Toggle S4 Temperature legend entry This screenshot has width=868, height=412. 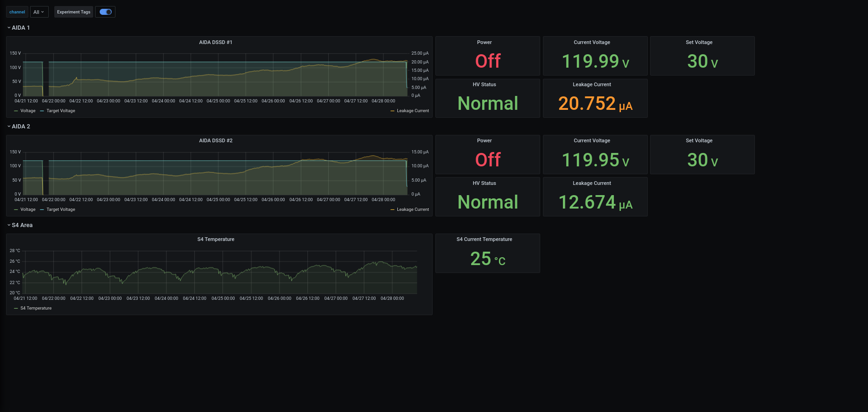coord(33,308)
